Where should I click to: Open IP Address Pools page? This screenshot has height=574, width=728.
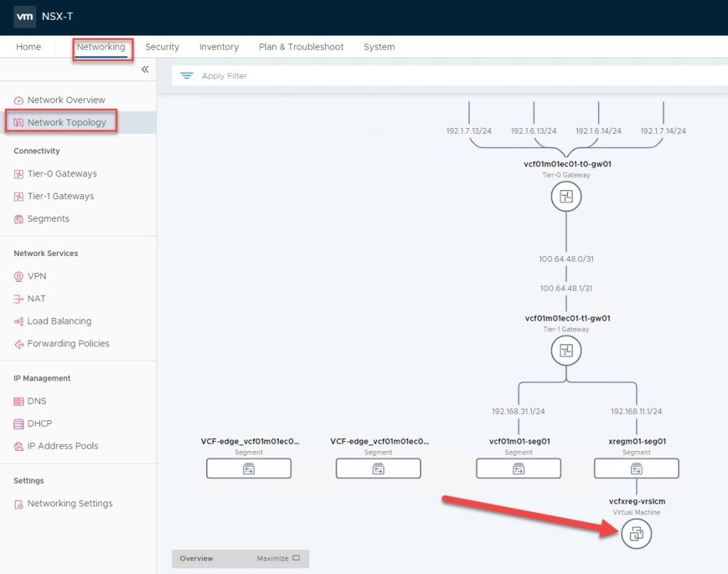pyautogui.click(x=63, y=446)
